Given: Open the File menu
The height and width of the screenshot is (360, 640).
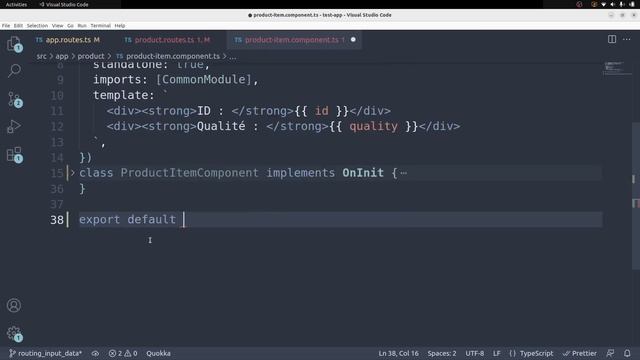Looking at the screenshot, I should (6, 25).
